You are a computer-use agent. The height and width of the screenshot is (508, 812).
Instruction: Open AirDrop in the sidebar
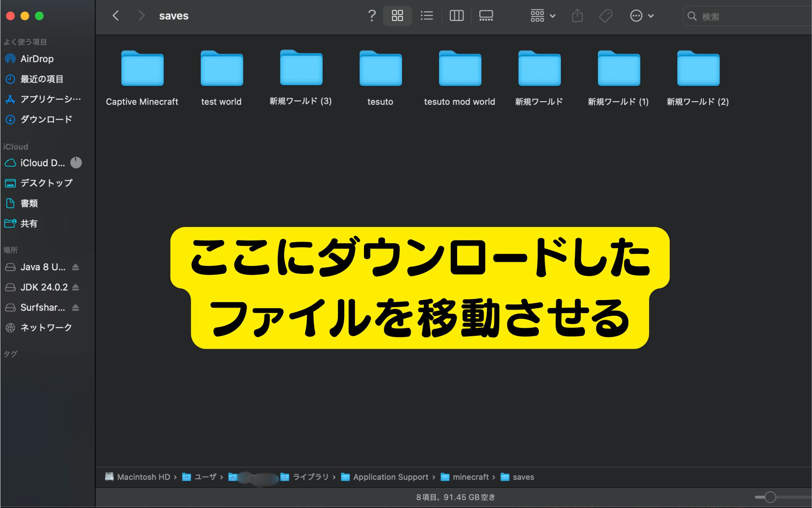coord(36,59)
